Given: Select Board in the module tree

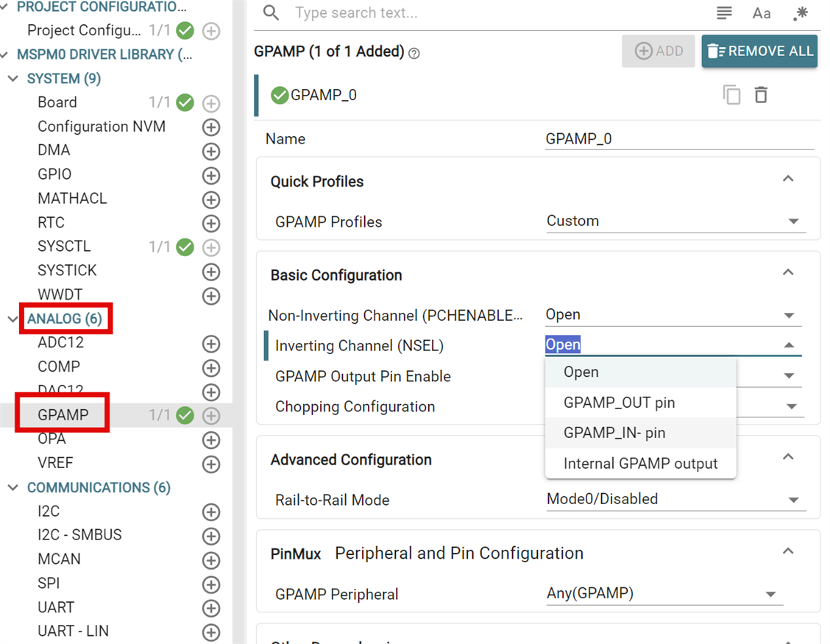Looking at the screenshot, I should pyautogui.click(x=57, y=102).
